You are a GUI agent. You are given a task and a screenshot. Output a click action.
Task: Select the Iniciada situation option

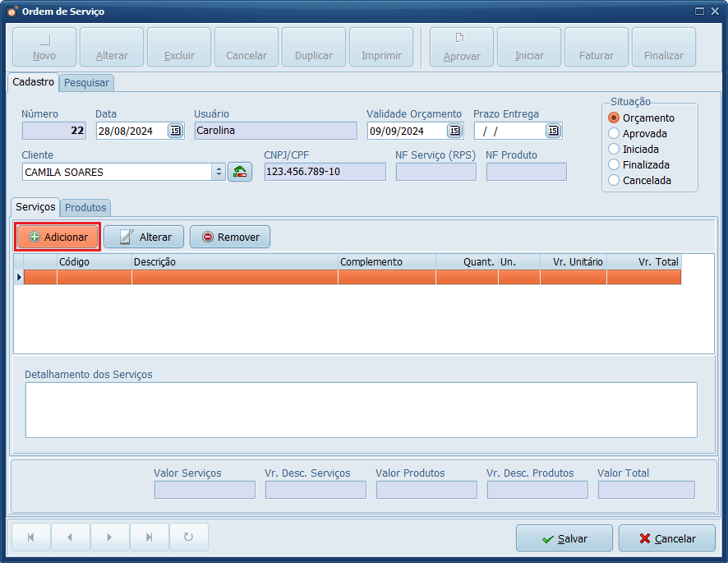point(614,149)
